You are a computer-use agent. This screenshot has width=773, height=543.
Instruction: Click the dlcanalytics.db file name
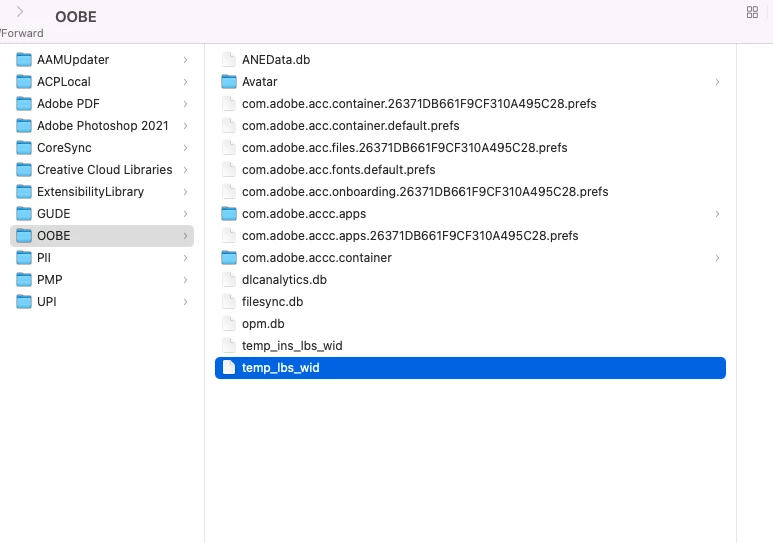(284, 280)
